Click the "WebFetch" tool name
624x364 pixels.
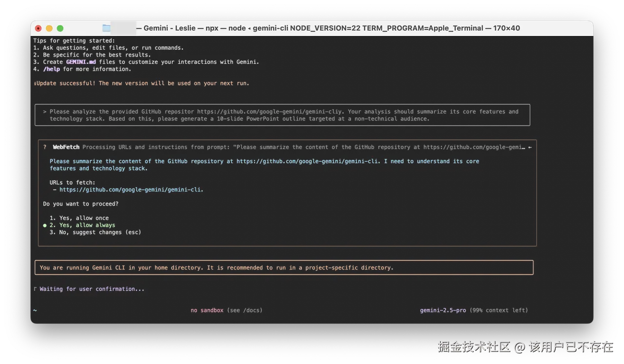point(66,147)
